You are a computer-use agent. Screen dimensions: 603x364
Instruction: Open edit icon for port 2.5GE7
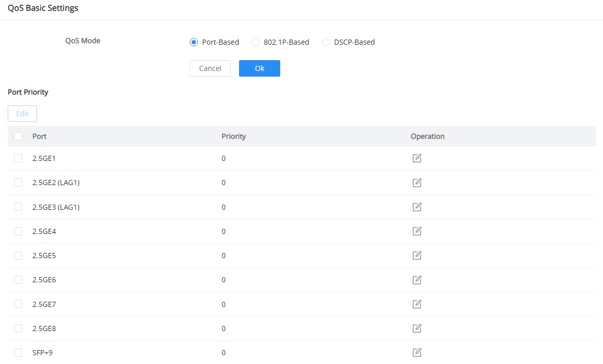417,304
